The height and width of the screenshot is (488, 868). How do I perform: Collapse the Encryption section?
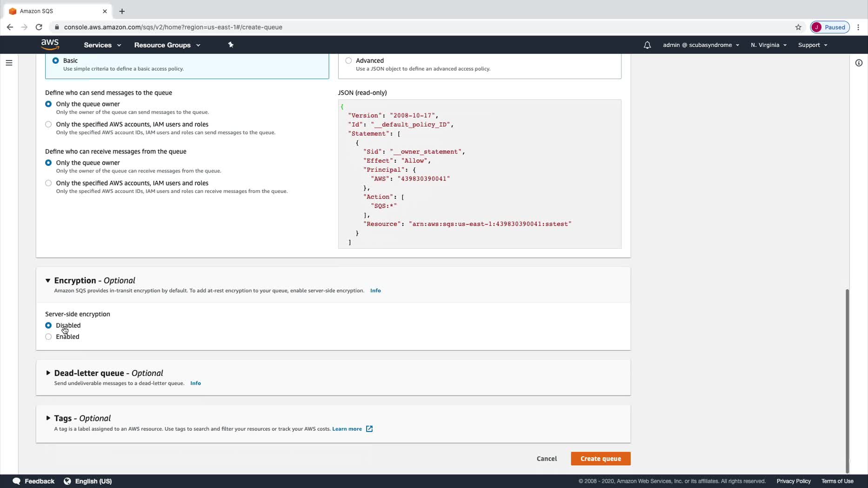(x=48, y=280)
